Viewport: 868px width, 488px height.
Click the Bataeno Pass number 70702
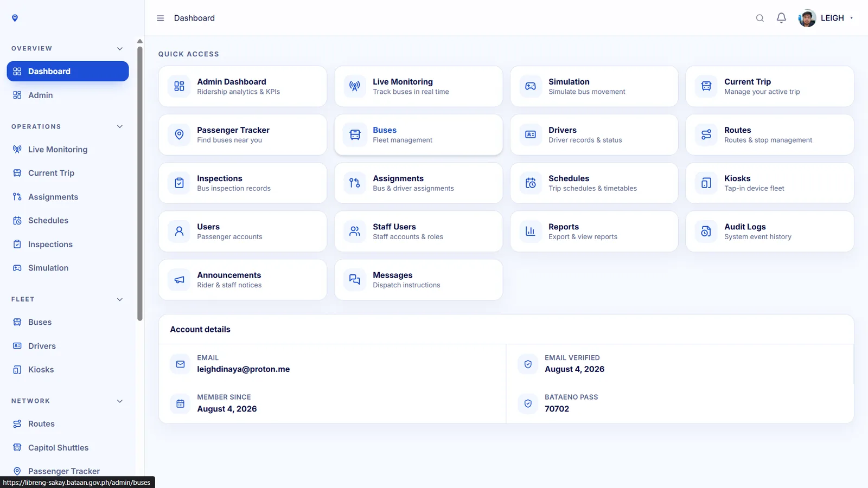(x=557, y=409)
